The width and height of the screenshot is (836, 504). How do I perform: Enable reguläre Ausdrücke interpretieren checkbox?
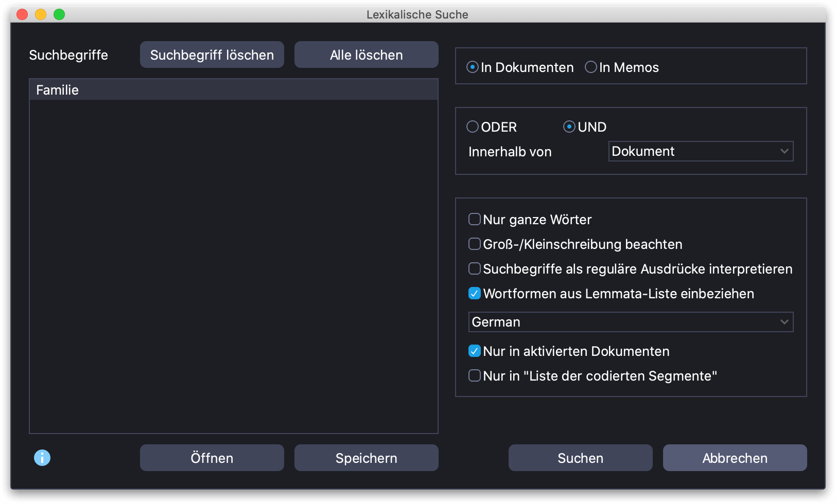coord(475,269)
